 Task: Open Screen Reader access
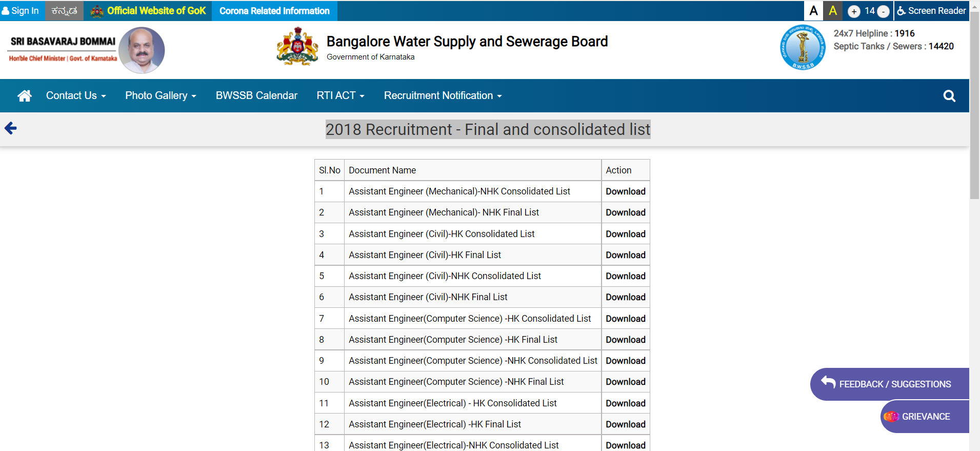(931, 11)
